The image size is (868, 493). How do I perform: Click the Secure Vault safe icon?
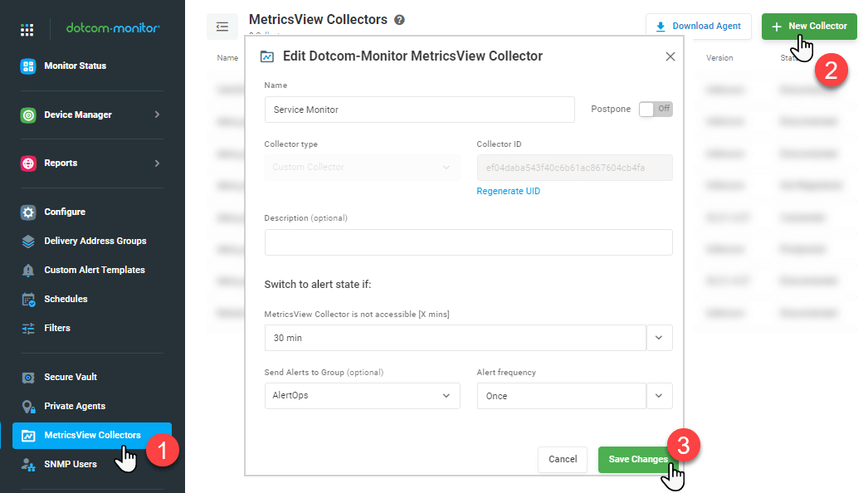[28, 378]
